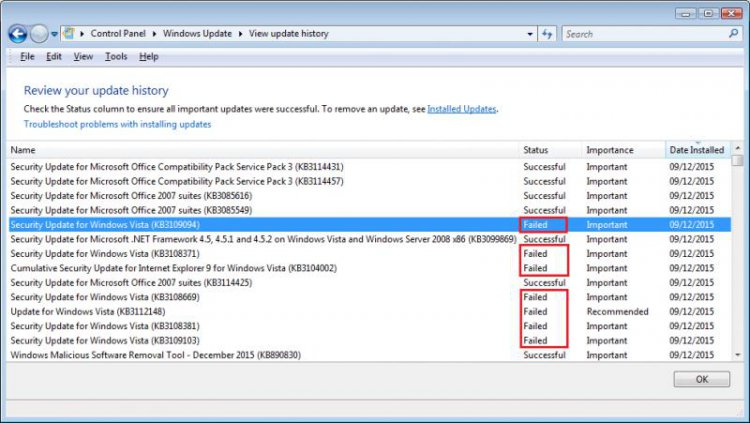Click the OK button
The image size is (750, 423).
coord(702,379)
